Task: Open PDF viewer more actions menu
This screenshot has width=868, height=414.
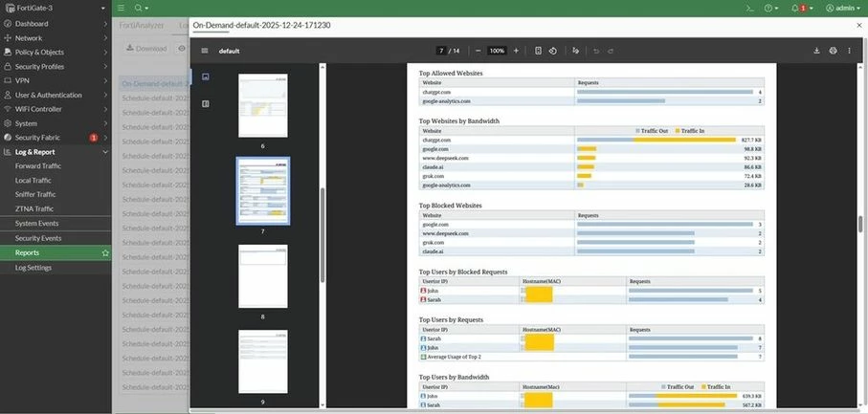Action: pyautogui.click(x=849, y=51)
